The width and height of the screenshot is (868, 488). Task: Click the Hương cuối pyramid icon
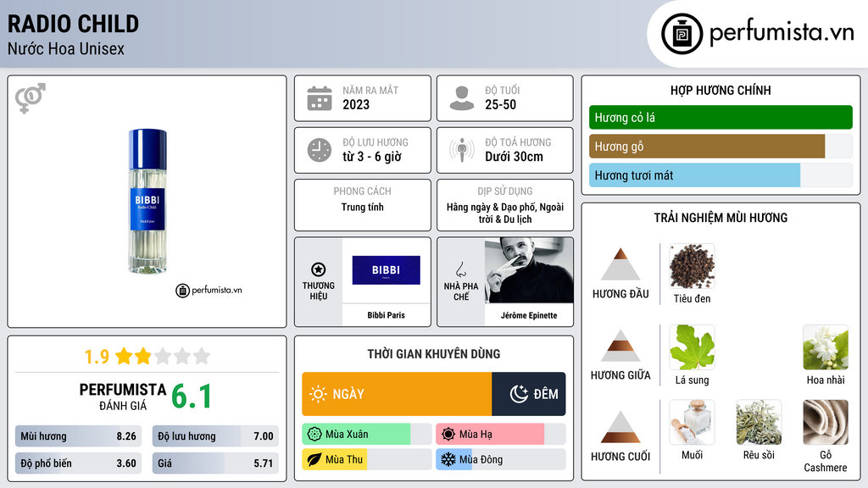[x=620, y=427]
